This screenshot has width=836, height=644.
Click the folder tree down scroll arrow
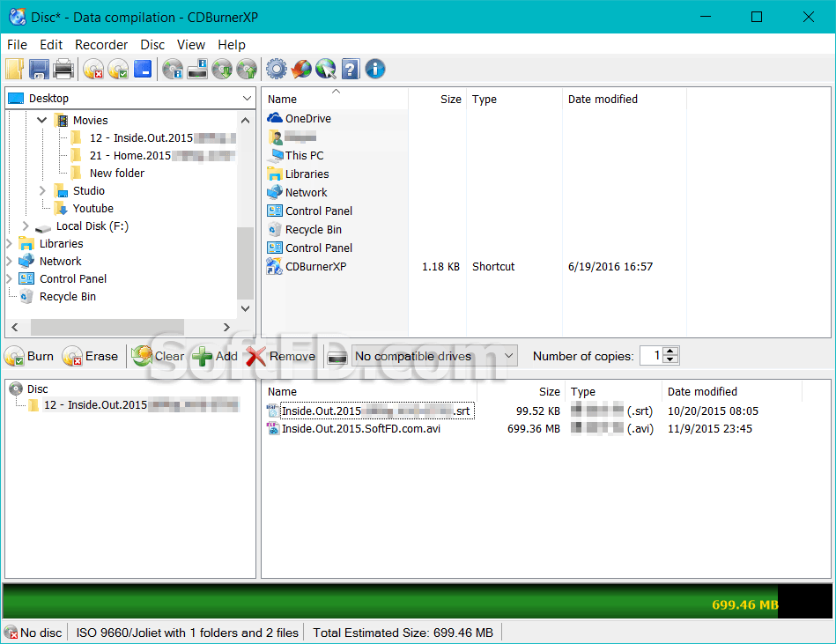pos(245,308)
